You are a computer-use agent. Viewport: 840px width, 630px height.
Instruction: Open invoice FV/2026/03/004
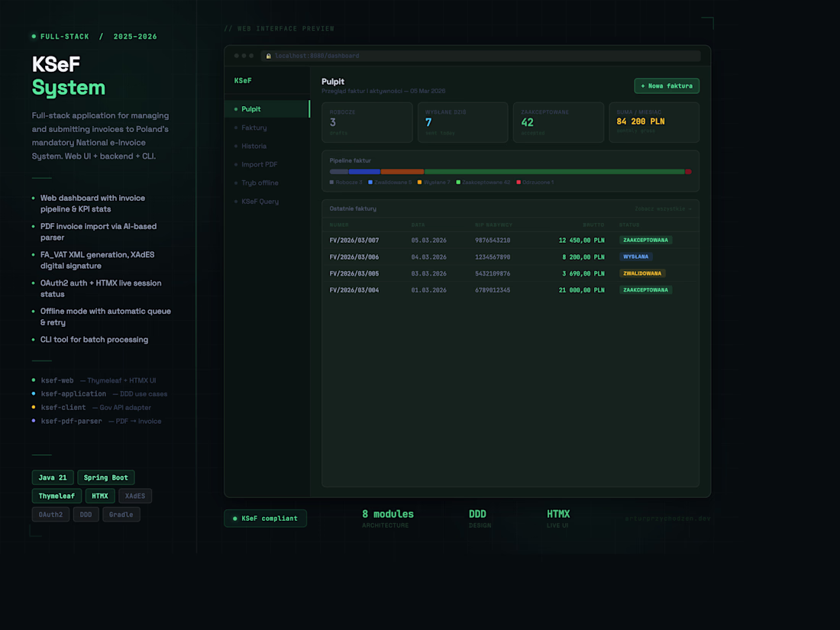354,290
